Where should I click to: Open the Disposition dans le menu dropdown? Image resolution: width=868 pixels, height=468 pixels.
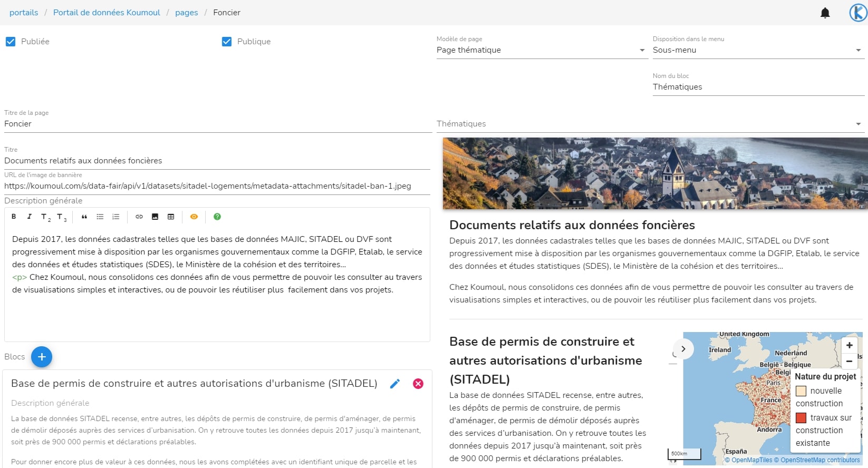point(758,50)
